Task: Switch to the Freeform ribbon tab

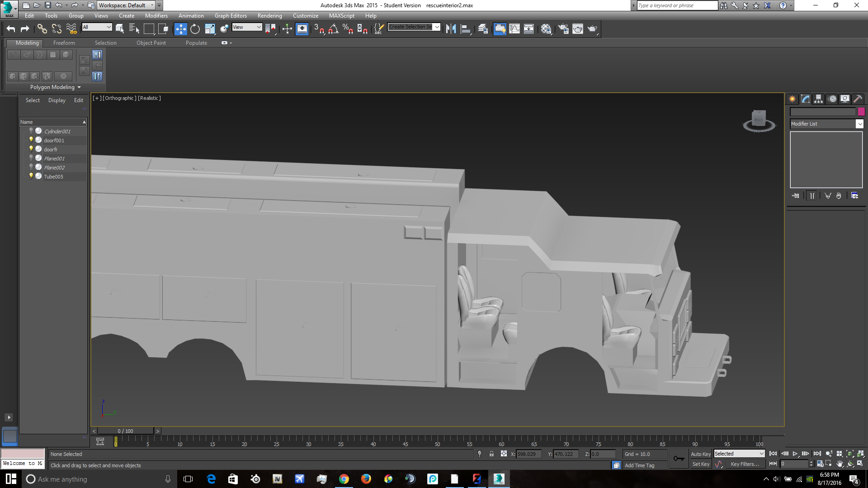Action: (x=64, y=43)
